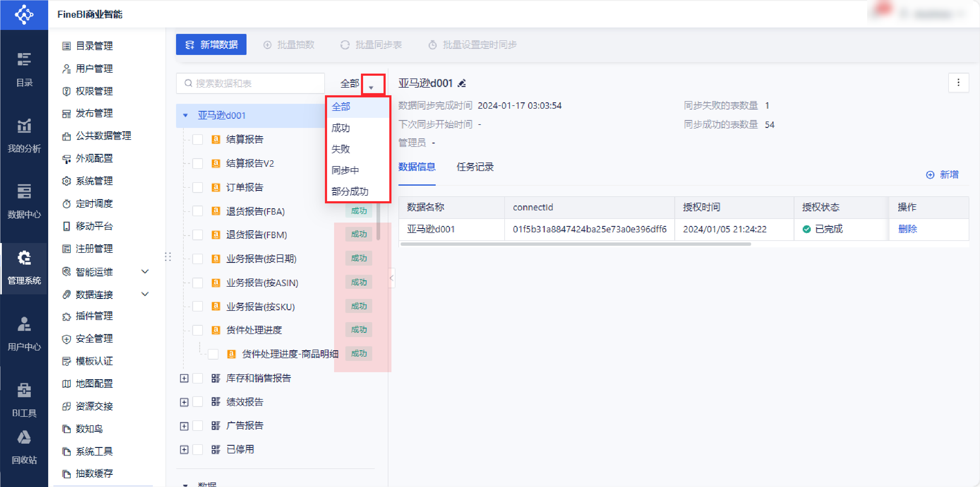
Task: Click the FineBI logo icon
Action: pos(24,14)
